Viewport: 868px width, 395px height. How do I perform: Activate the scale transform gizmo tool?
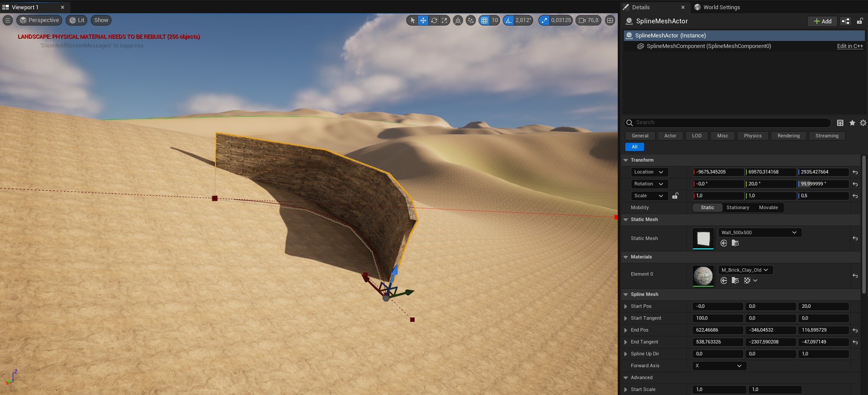click(445, 20)
